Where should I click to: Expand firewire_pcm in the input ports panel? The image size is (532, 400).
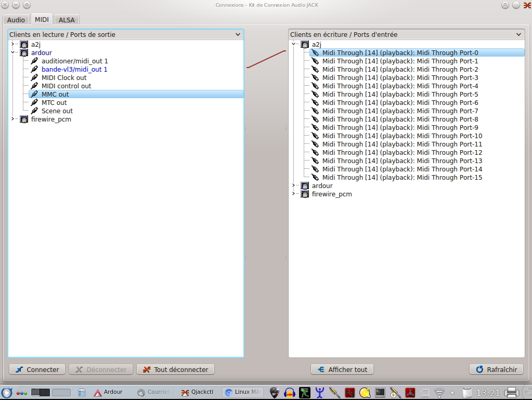tap(294, 194)
